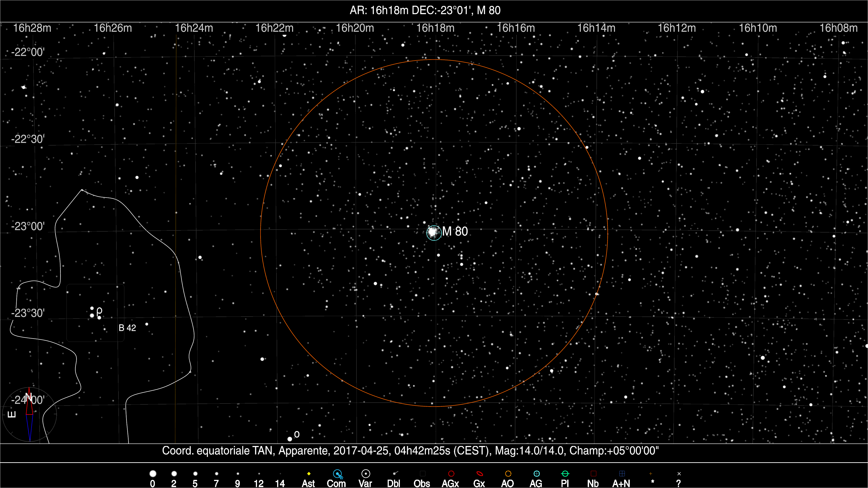Image resolution: width=868 pixels, height=488 pixels.
Task: Click the galaxy (Gx) red ellipse icon
Action: click(479, 474)
